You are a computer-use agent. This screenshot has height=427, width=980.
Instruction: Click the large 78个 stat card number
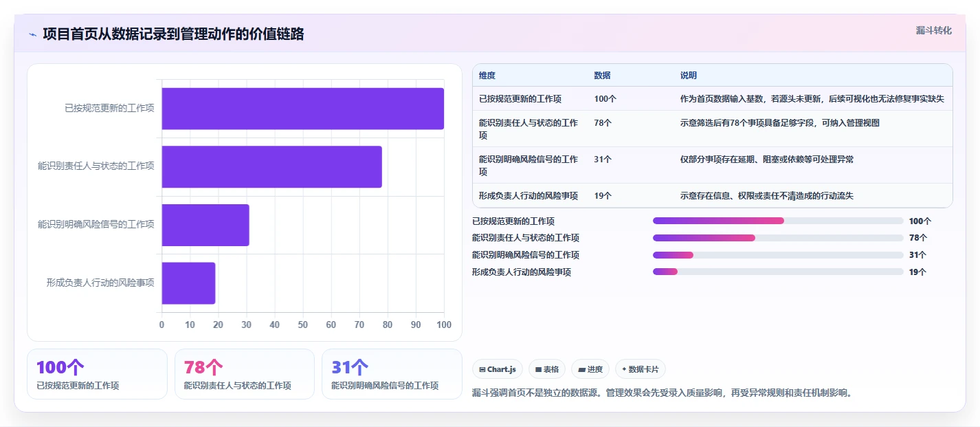(203, 367)
